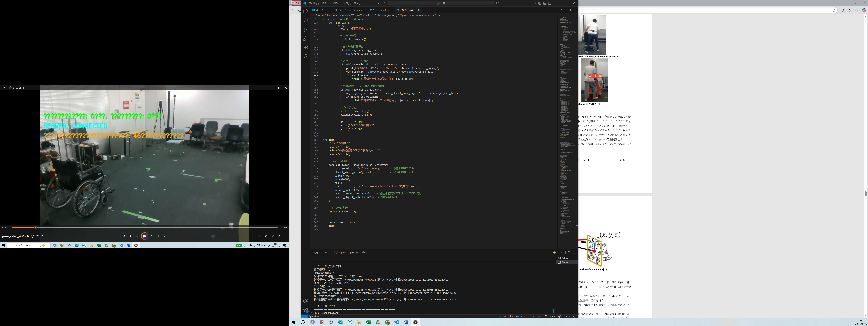Viewport: 868px width, 326px height.
Task: Click the UTF-8 encoding in status bar
Action: (x=531, y=316)
